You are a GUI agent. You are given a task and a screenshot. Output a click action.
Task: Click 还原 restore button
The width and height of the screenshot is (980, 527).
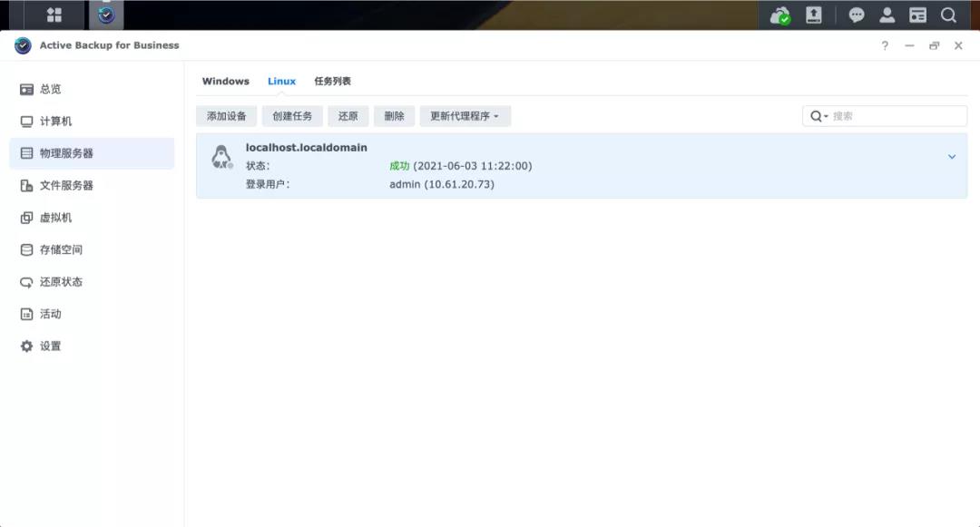[348, 116]
